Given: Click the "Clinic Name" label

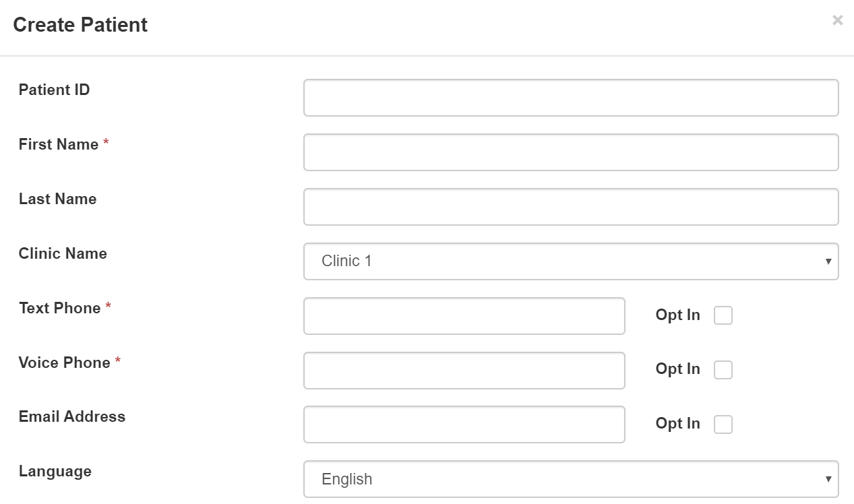Looking at the screenshot, I should point(63,253).
